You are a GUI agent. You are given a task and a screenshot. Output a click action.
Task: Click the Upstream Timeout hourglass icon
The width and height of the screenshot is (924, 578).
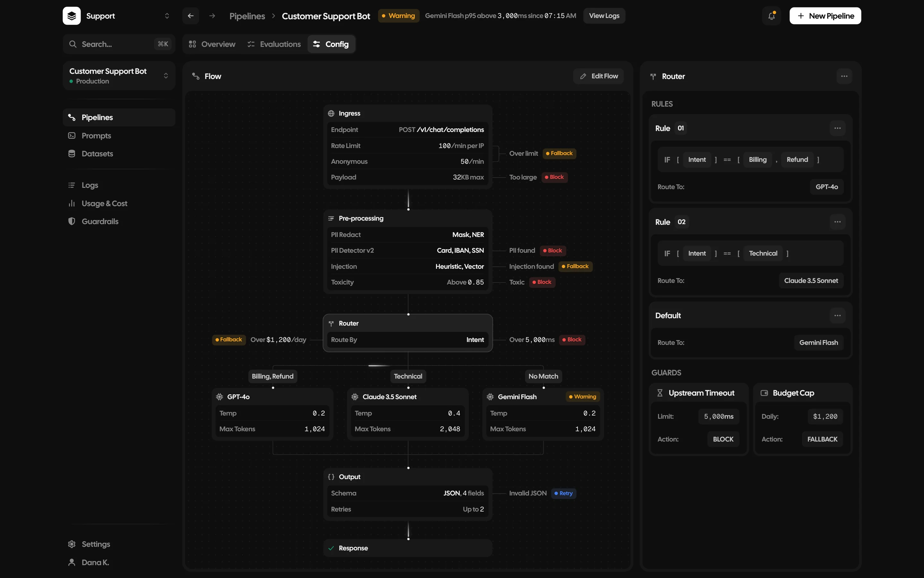point(660,393)
